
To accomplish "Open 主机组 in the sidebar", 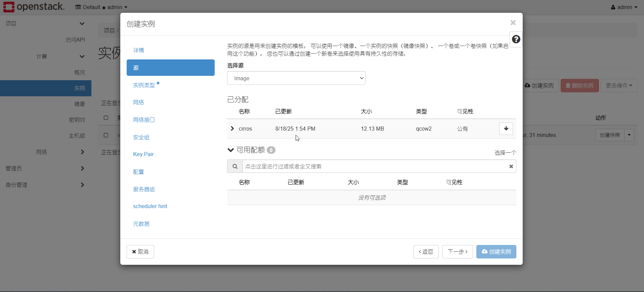I will [x=77, y=136].
